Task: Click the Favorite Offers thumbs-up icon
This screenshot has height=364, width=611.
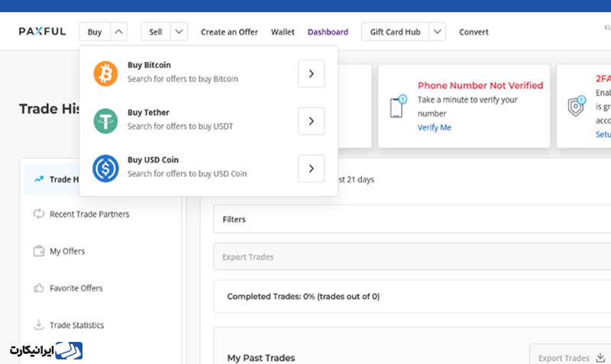Action: click(39, 288)
